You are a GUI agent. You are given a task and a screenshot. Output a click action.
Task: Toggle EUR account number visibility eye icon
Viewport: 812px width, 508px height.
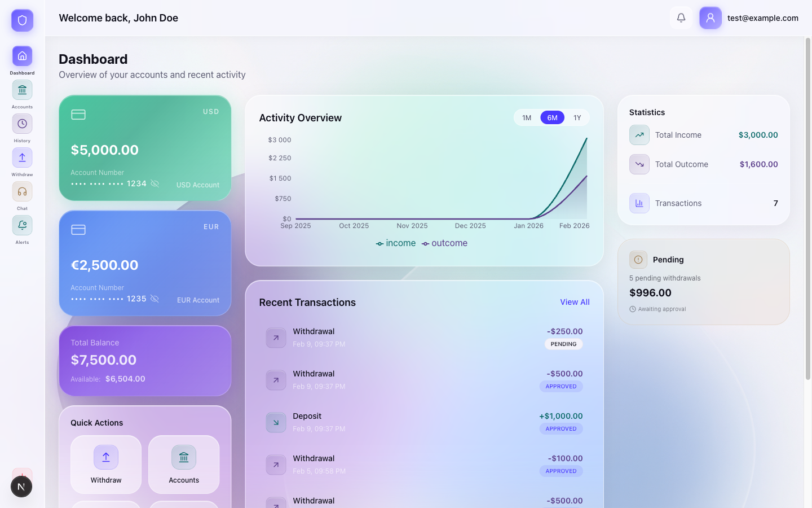coord(155,299)
